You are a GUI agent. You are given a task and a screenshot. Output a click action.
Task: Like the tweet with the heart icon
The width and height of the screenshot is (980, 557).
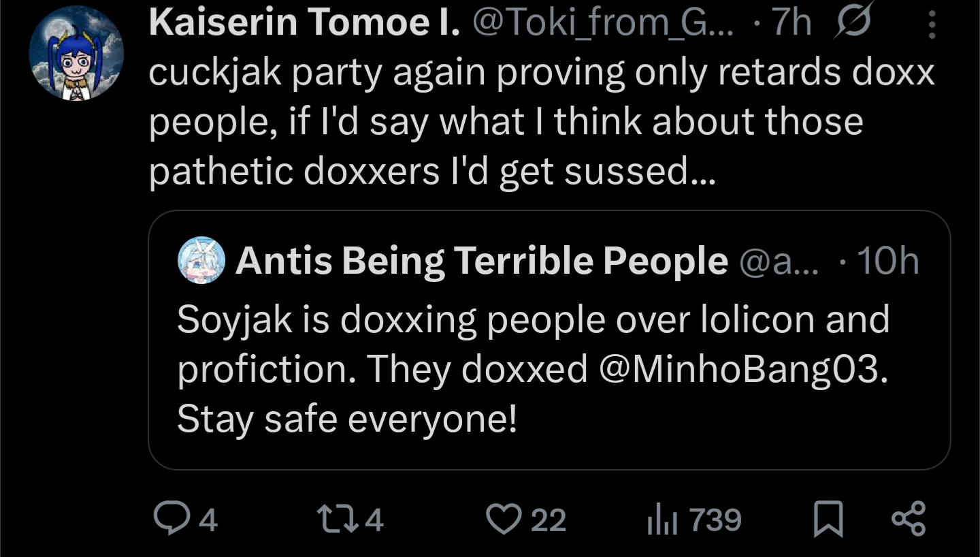(x=502, y=520)
